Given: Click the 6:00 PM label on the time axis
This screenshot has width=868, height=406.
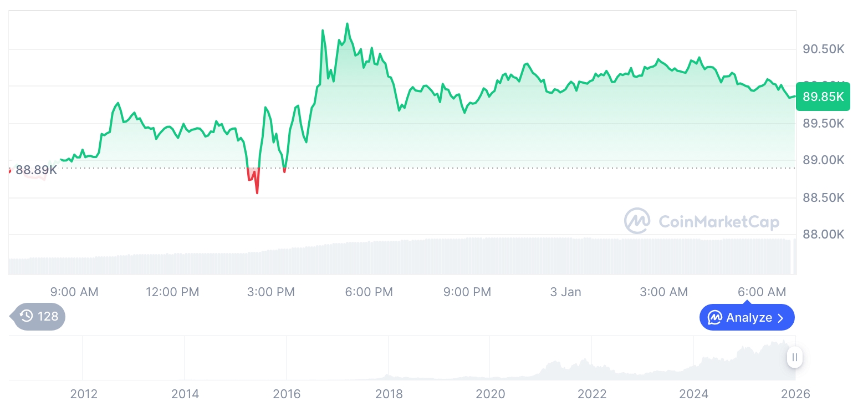Looking at the screenshot, I should [369, 292].
